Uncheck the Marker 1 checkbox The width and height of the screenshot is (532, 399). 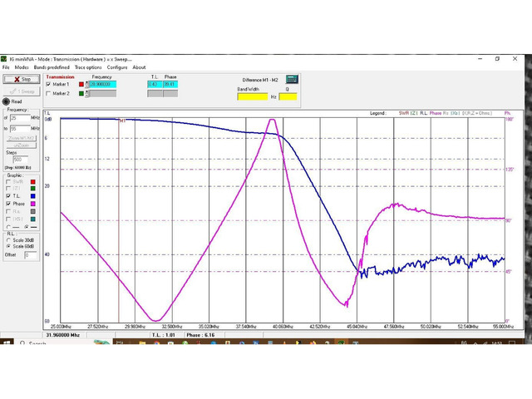click(48, 84)
